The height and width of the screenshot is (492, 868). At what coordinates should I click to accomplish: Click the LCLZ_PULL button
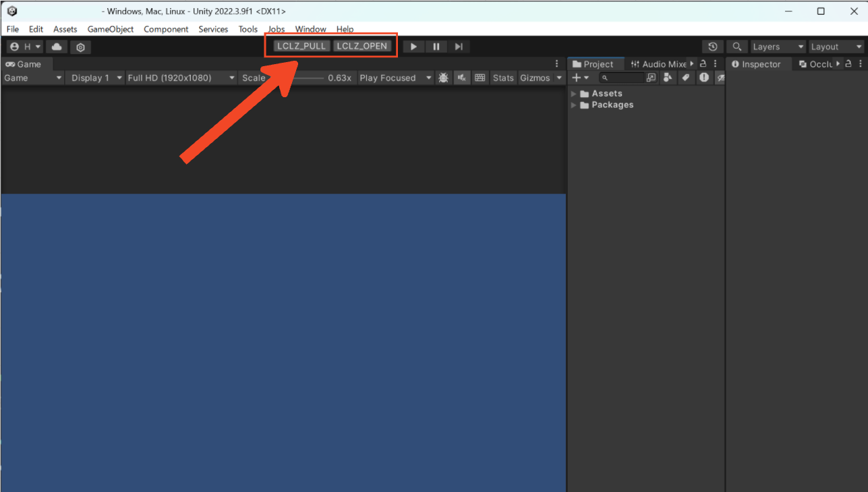pos(301,47)
